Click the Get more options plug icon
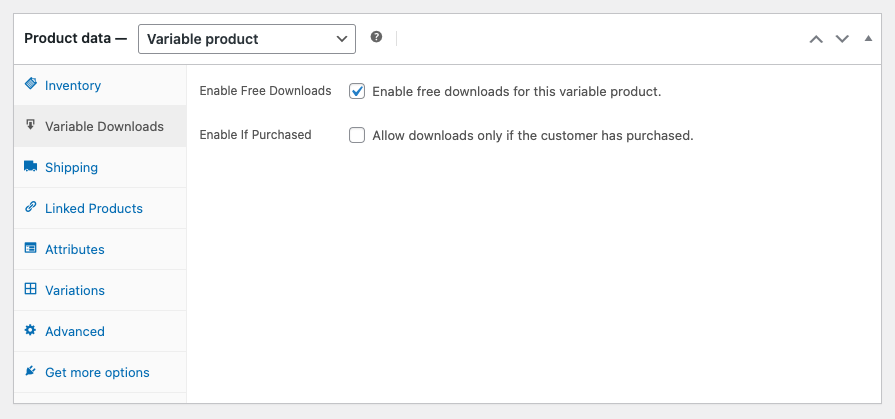895x419 pixels. [x=30, y=372]
